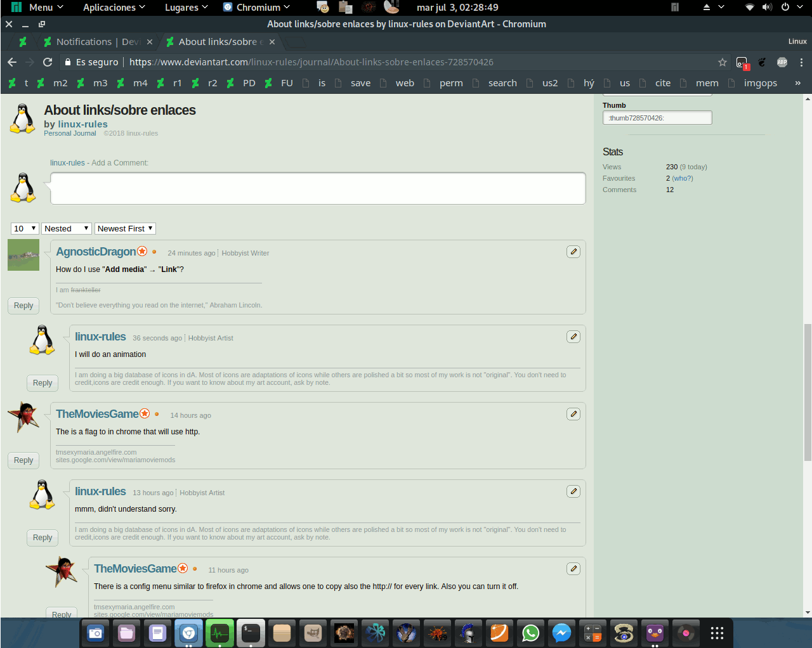Open the terminal from the dock
This screenshot has height=648, width=812.
[x=251, y=633]
